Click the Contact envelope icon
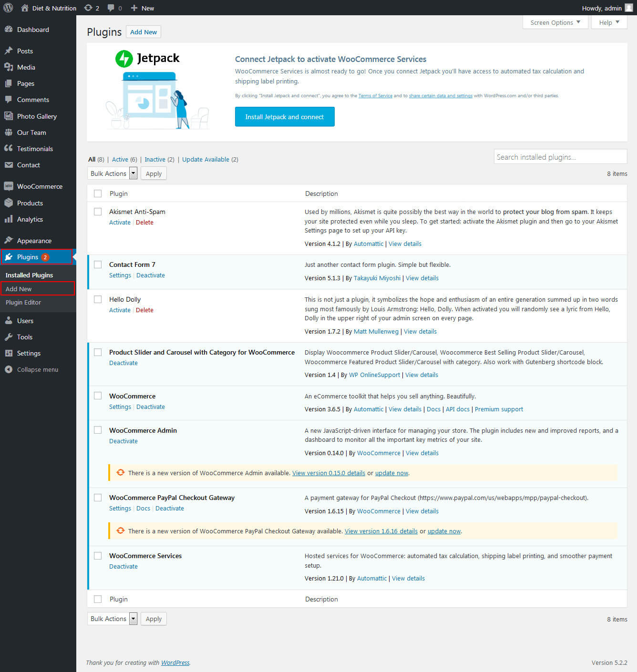The width and height of the screenshot is (637, 672). point(9,164)
